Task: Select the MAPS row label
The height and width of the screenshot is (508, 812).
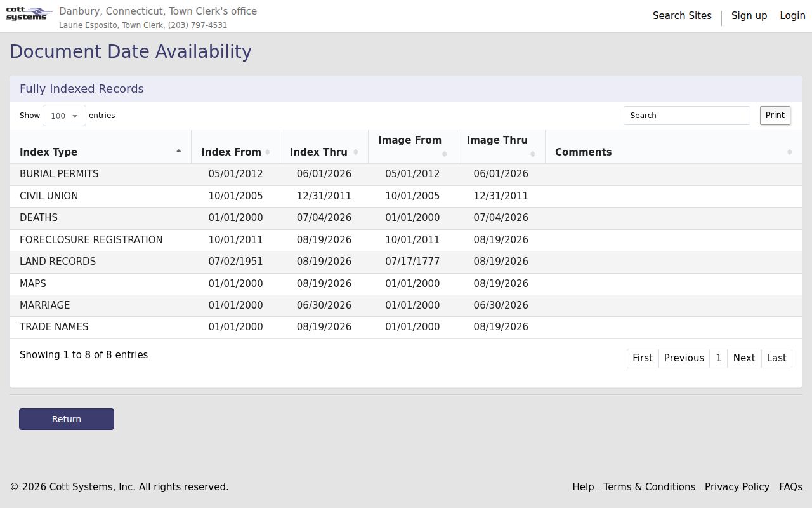Action: pos(33,284)
